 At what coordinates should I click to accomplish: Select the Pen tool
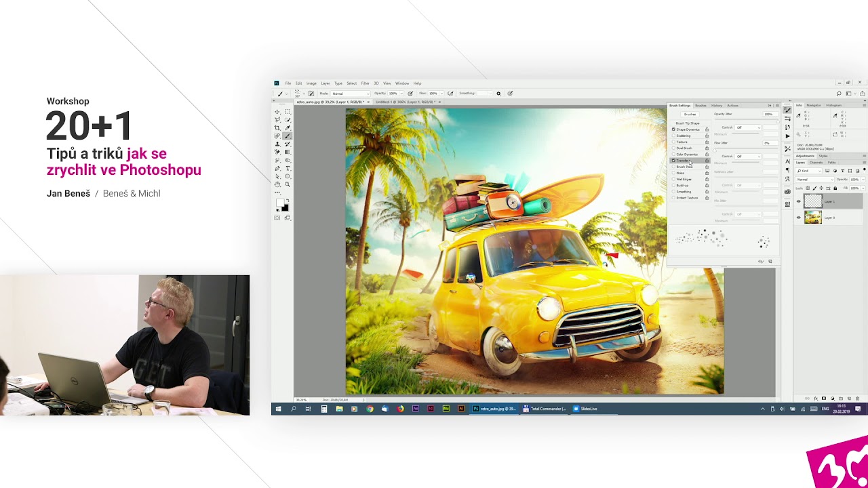point(277,168)
